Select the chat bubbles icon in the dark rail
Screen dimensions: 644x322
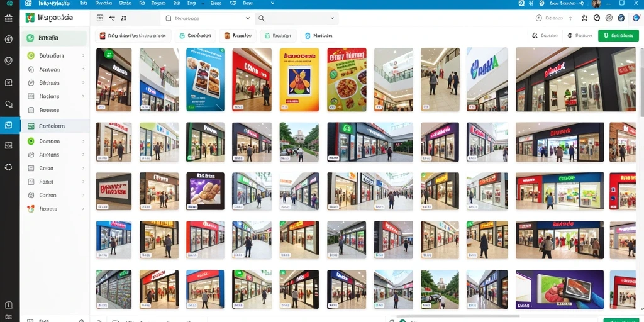[x=9, y=104]
